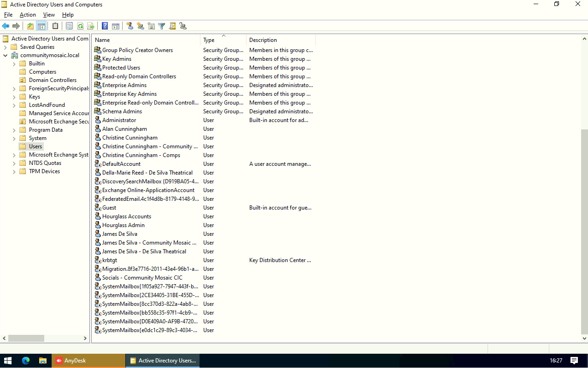Collapse the communitymosaic.local domain node

[5, 55]
